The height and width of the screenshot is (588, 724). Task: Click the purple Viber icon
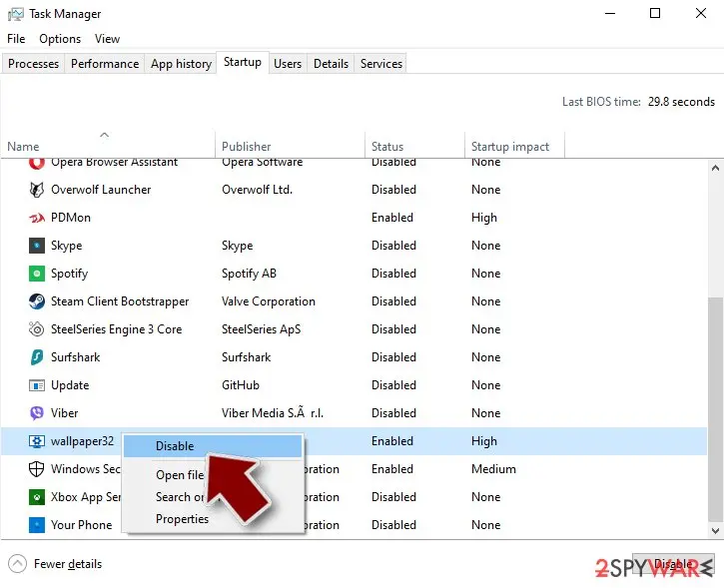click(x=37, y=413)
